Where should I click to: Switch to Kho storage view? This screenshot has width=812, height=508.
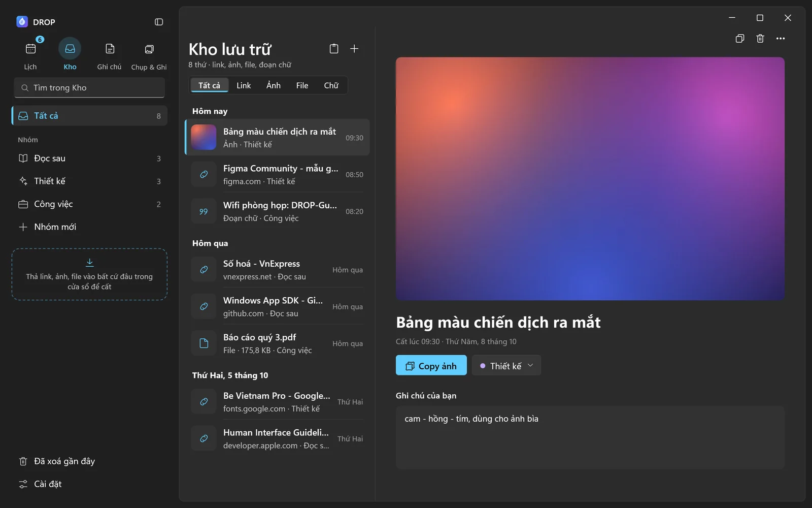tap(70, 54)
